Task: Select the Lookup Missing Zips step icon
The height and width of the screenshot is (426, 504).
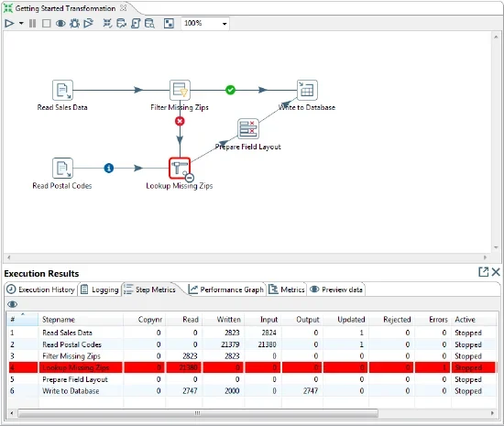Action: pyautogui.click(x=180, y=168)
